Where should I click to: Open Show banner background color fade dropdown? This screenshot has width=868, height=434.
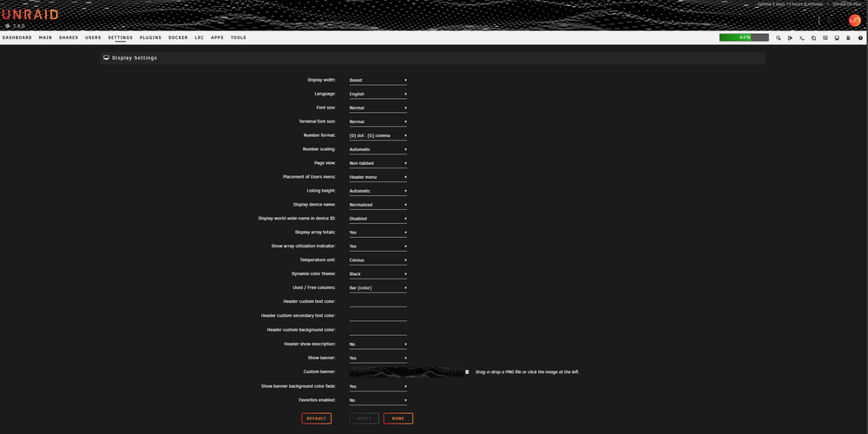pos(378,386)
